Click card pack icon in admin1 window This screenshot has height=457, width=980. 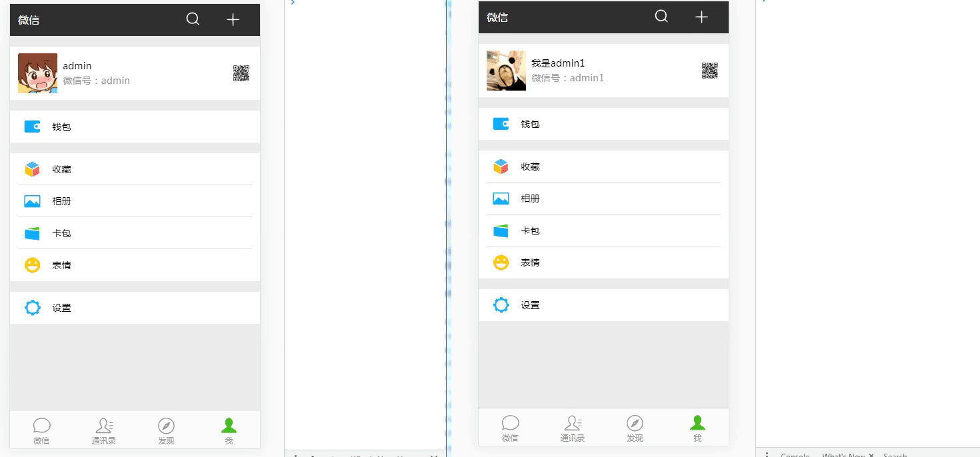tap(501, 230)
